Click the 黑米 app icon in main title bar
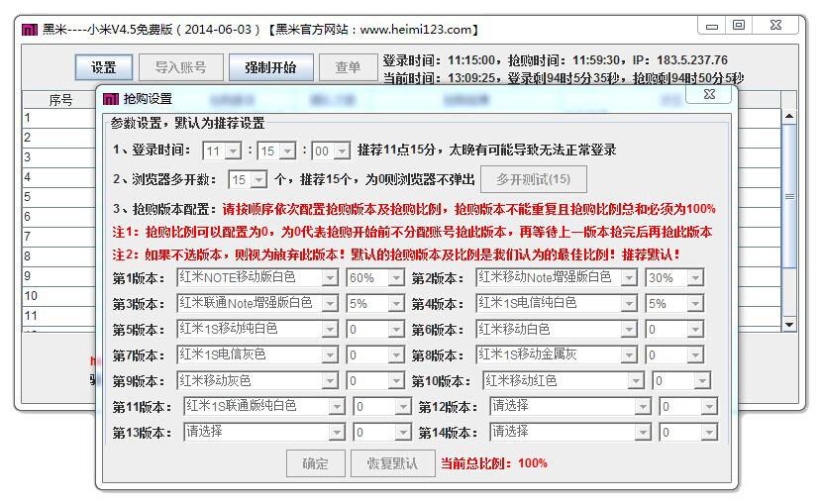The width and height of the screenshot is (820, 504). (x=30, y=30)
